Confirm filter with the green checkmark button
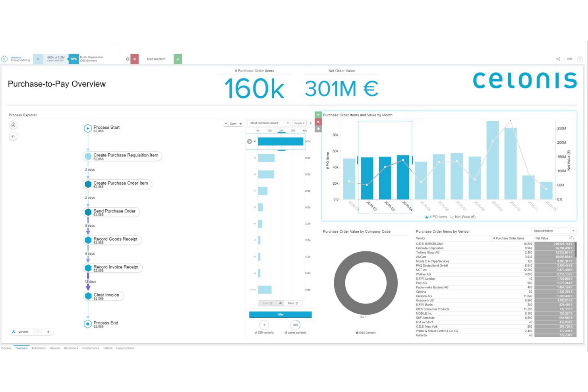Screen dimensions: 588x392 (x=177, y=59)
